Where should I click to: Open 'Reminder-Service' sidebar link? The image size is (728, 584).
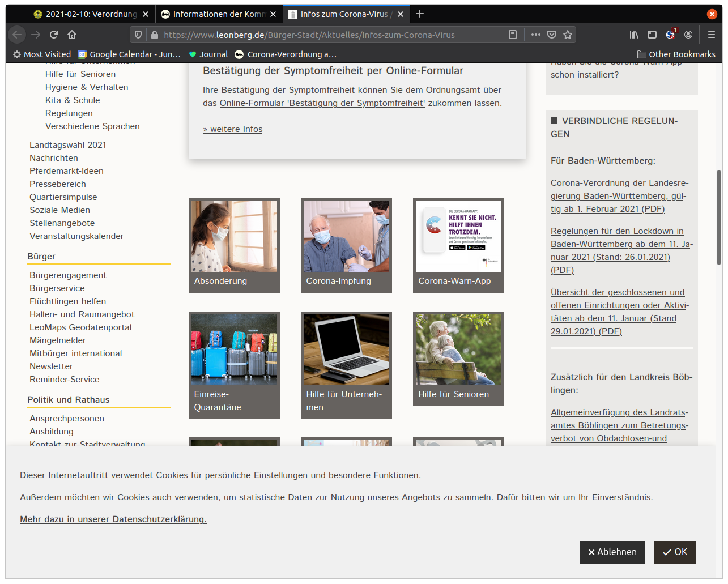pyautogui.click(x=65, y=380)
